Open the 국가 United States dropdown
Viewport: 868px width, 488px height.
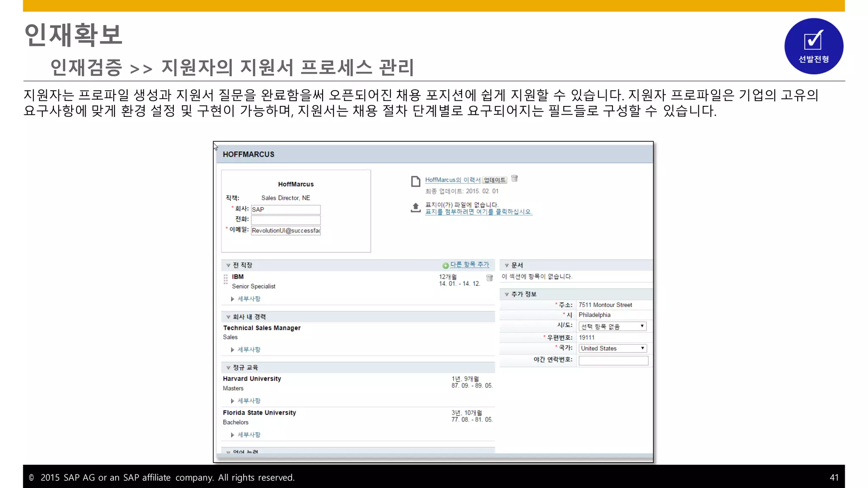coord(612,348)
